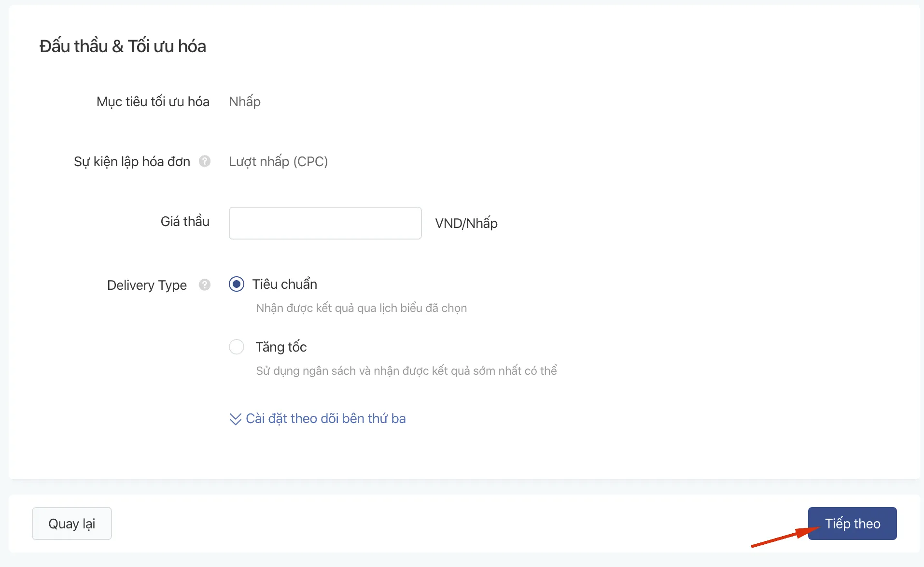Click help icon beside Sự kiện lập hóa đơn
The width and height of the screenshot is (924, 567).
tap(205, 161)
